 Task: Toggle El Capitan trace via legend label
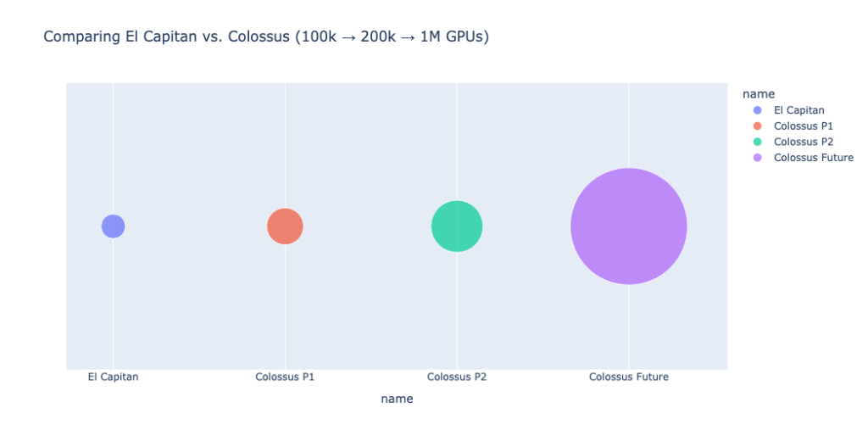[798, 110]
